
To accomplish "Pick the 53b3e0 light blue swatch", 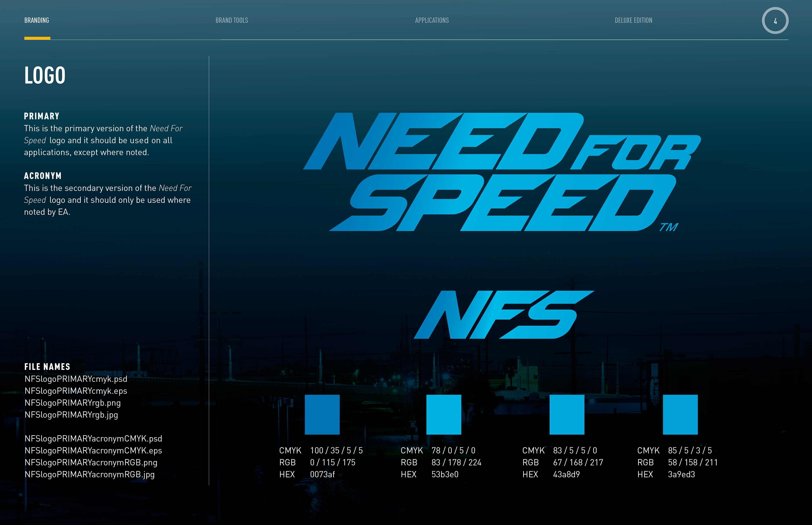I will tap(443, 415).
